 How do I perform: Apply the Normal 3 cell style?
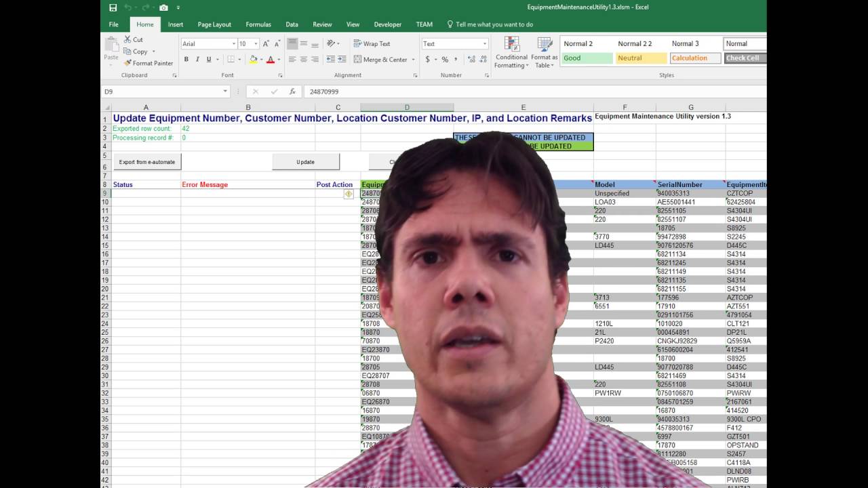(x=695, y=44)
